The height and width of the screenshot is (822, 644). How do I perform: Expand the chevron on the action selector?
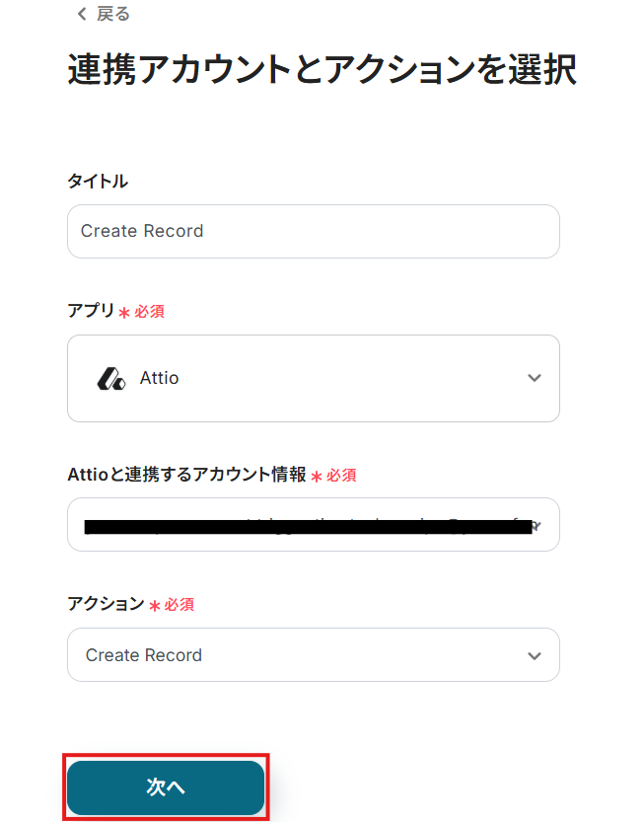[535, 655]
